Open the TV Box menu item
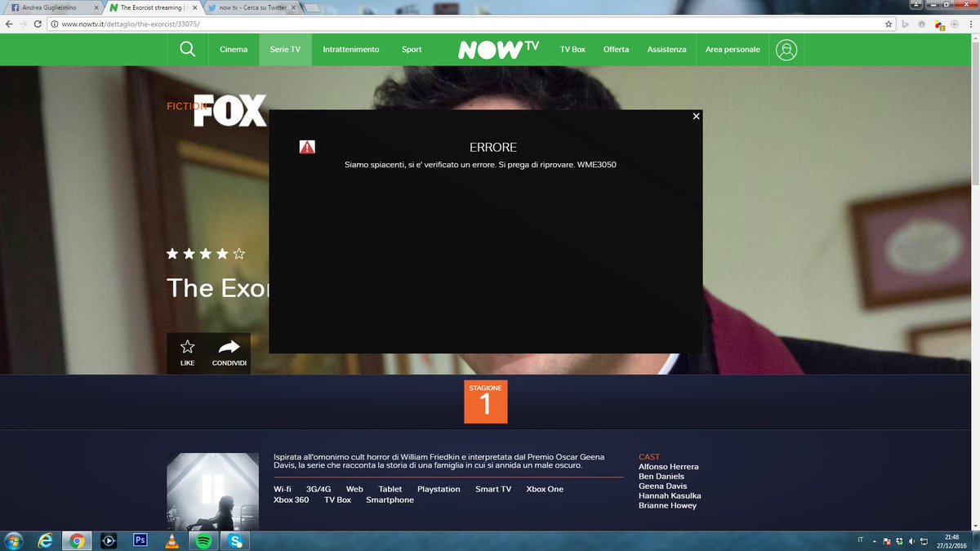Viewport: 980px width, 551px height. (572, 49)
